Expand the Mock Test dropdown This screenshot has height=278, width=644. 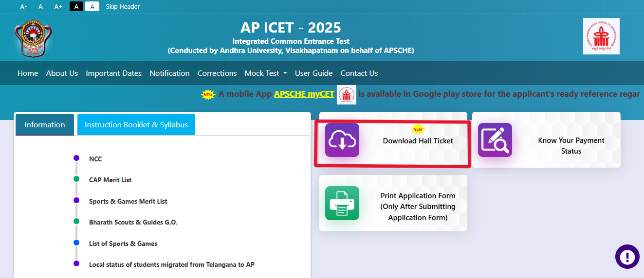point(266,73)
